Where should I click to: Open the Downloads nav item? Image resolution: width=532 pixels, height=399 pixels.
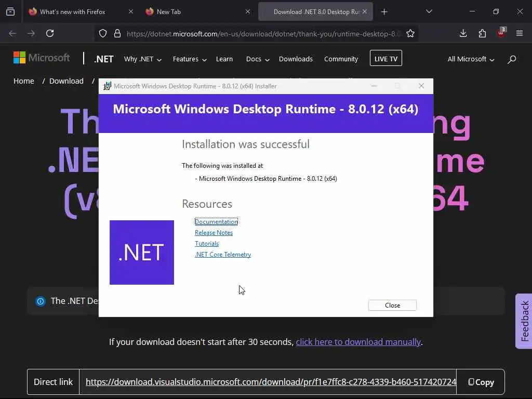(x=296, y=59)
